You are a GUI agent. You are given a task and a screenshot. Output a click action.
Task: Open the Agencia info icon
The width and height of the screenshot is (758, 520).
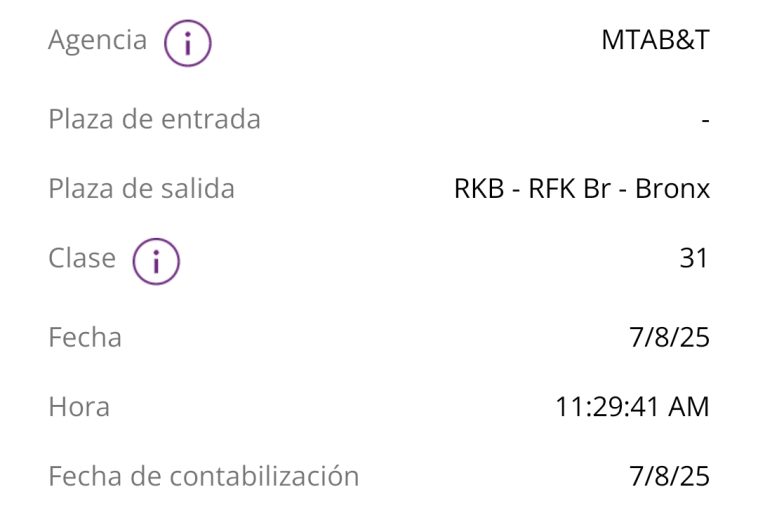click(188, 44)
